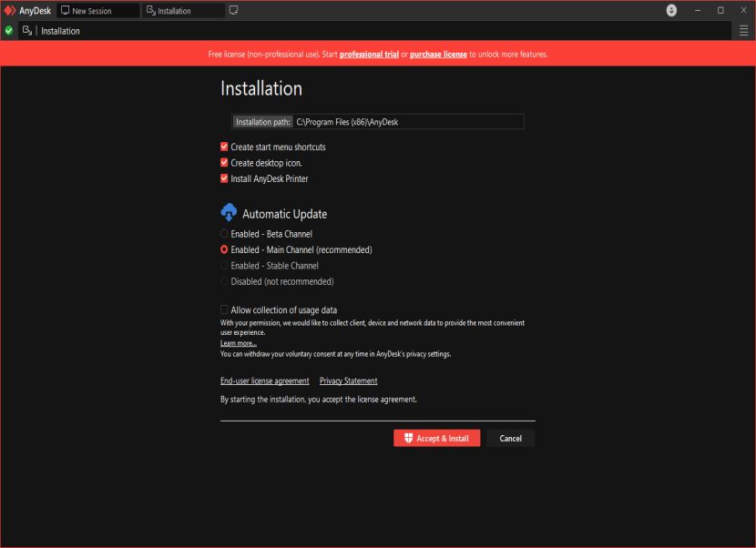Click the Automatic Update section title
756x548 pixels.
[x=284, y=214]
